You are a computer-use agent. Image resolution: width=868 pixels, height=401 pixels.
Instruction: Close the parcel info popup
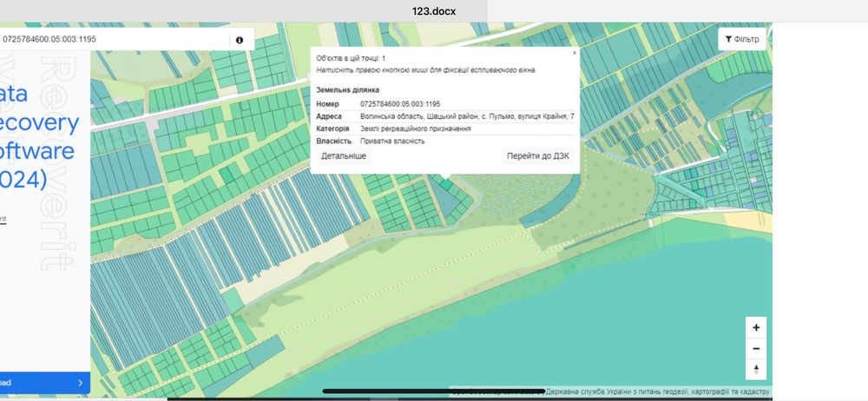click(574, 53)
